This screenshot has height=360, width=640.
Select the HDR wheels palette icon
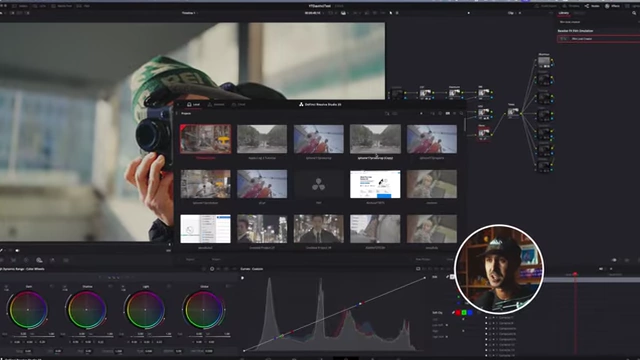pos(39,260)
